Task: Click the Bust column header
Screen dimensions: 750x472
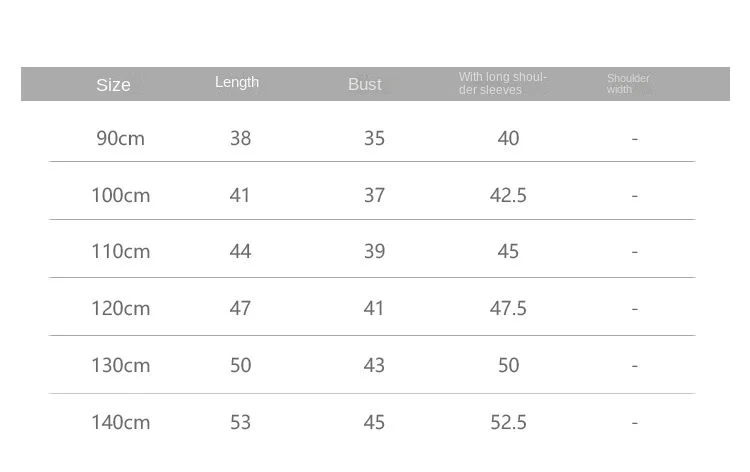Action: (x=365, y=84)
